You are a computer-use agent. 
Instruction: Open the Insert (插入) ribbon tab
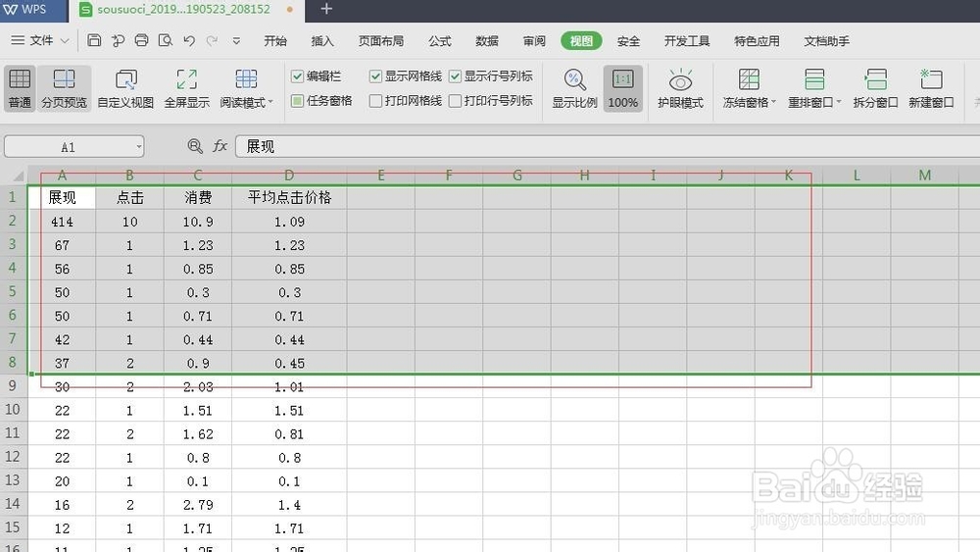pyautogui.click(x=322, y=41)
